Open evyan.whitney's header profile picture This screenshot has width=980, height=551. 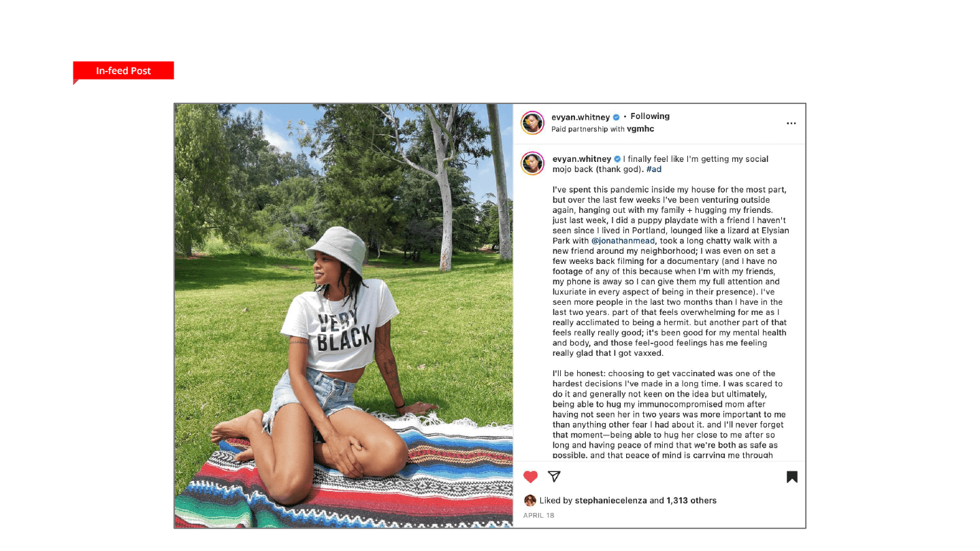(532, 122)
